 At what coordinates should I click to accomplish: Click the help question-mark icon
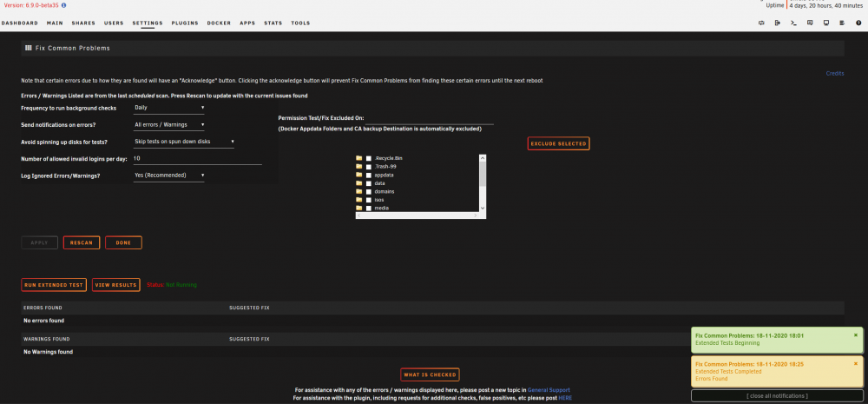(858, 23)
